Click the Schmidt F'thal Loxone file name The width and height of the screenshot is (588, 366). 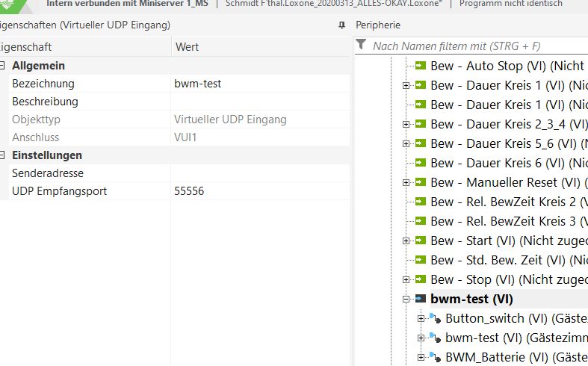click(334, 4)
